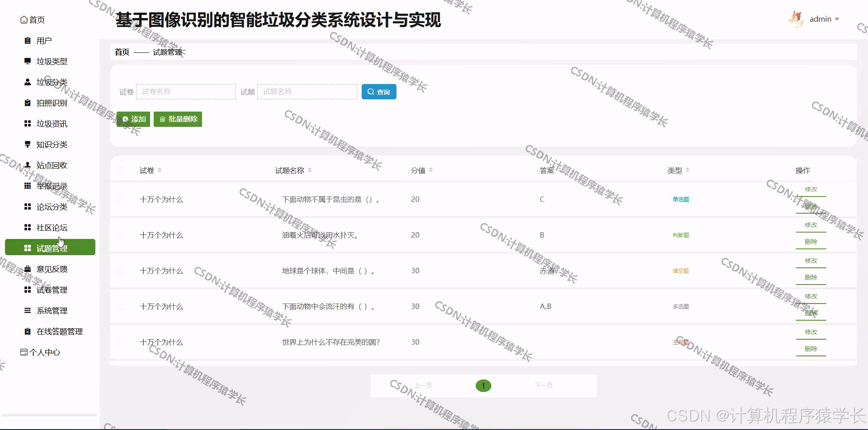Click 下一页 in pagination
The width and height of the screenshot is (868, 430).
pyautogui.click(x=544, y=385)
